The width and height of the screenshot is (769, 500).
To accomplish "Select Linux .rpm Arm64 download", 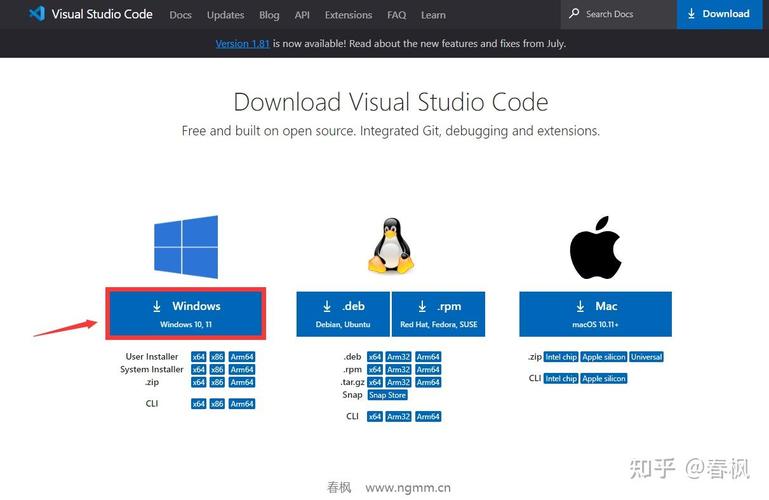I will tap(428, 370).
